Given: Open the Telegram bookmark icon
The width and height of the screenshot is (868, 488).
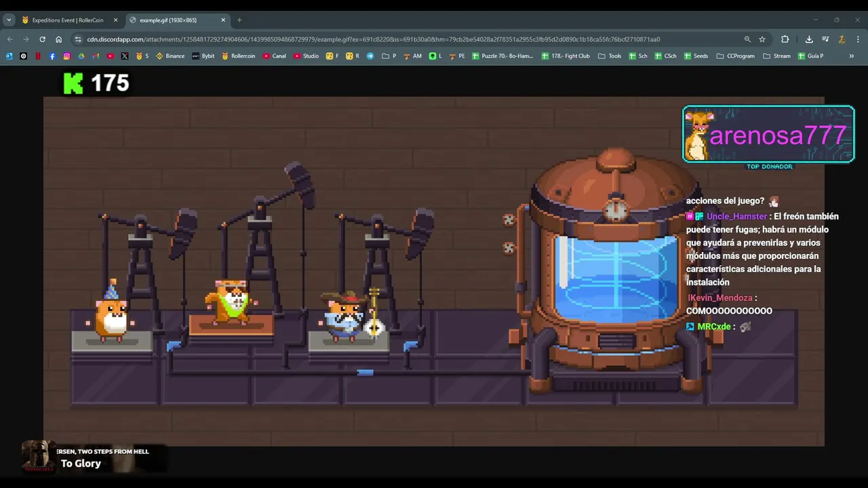Looking at the screenshot, I should tap(370, 56).
